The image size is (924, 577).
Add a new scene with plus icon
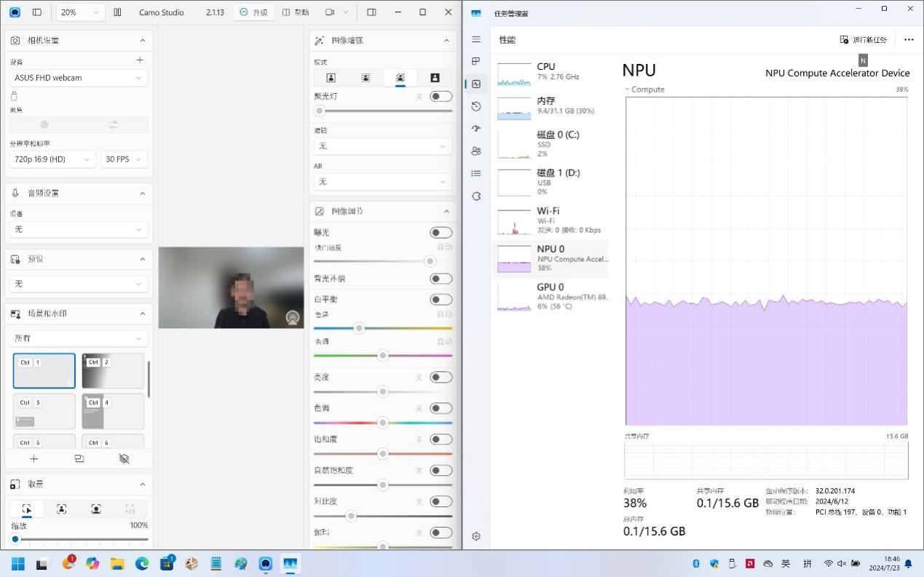tap(33, 459)
